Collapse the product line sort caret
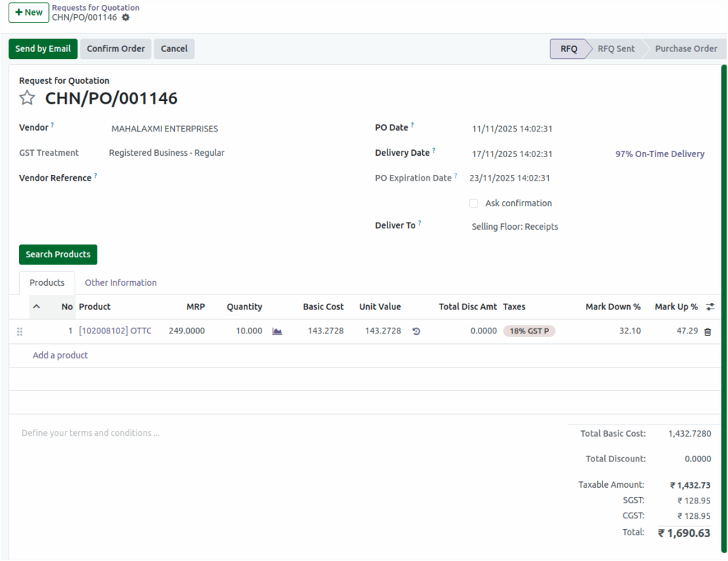Screen dimensions: 728x561 tap(38, 306)
